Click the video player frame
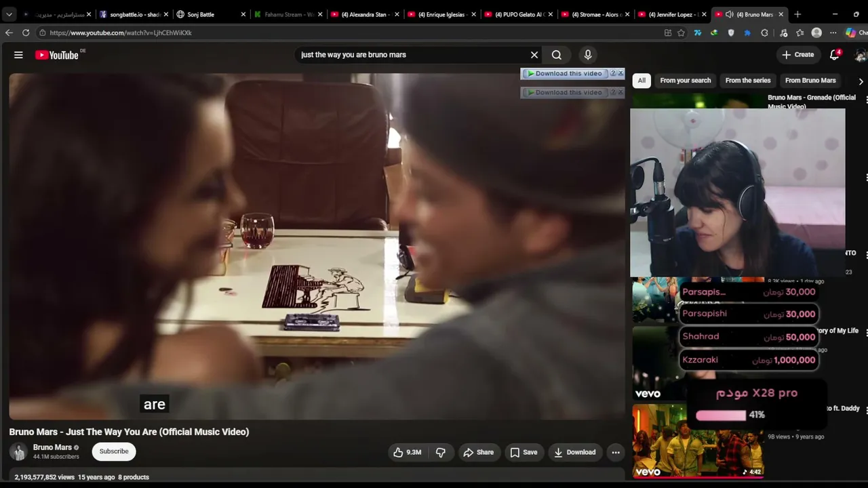The height and width of the screenshot is (488, 868). (x=317, y=246)
